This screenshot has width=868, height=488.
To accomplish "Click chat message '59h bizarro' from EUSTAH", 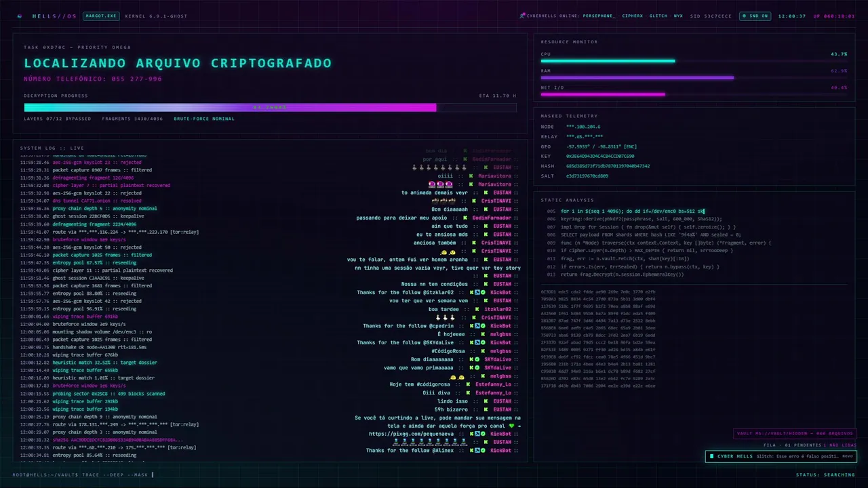I will tap(450, 409).
